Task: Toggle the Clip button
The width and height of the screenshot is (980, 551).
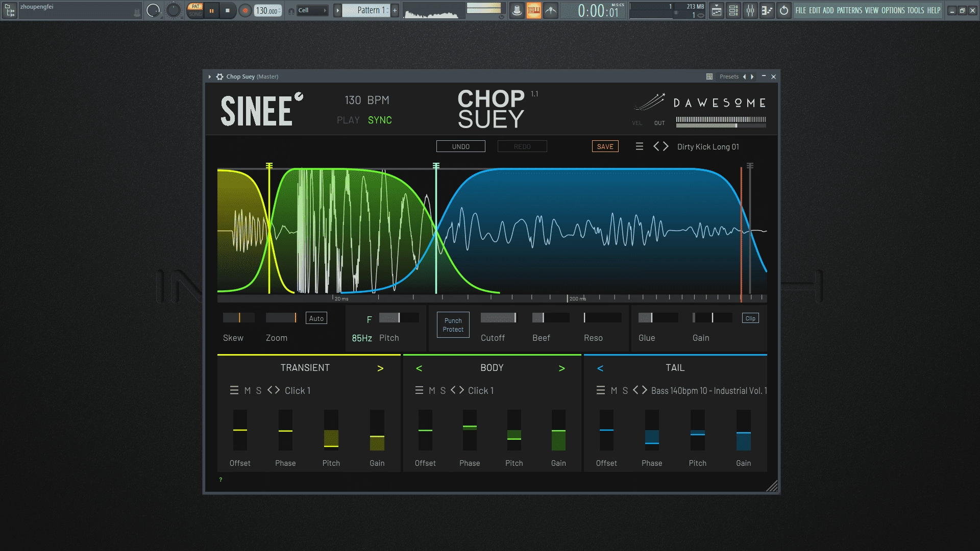Action: tap(750, 318)
